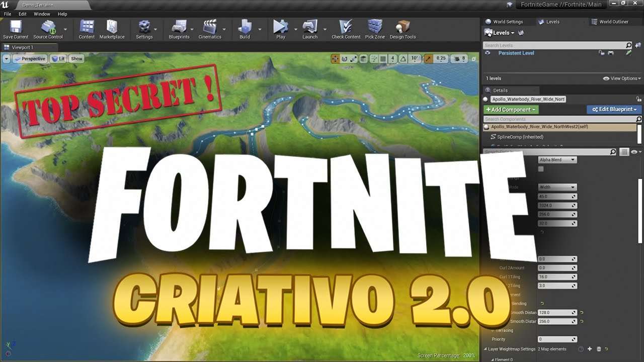Open the Alpha Blend dropdown
The image size is (644, 362).
coord(557,160)
